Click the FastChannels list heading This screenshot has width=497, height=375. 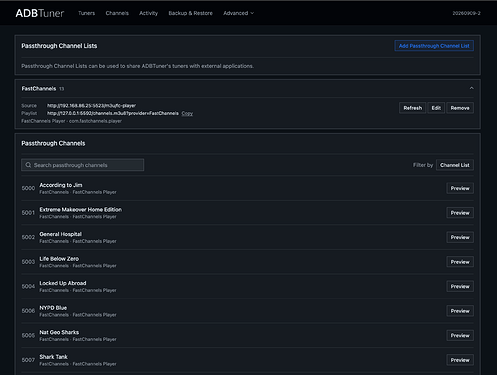(39, 89)
